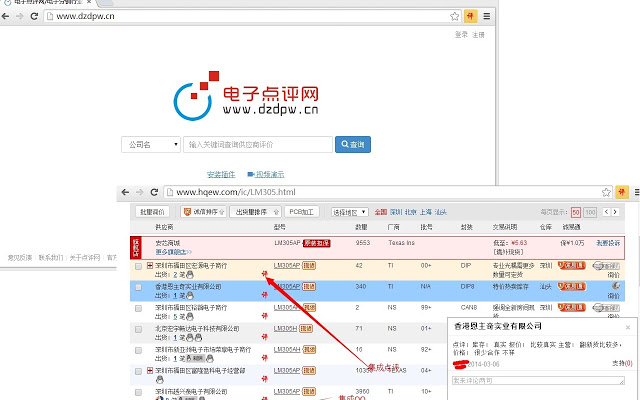Show 100 results per page

pyautogui.click(x=590, y=212)
